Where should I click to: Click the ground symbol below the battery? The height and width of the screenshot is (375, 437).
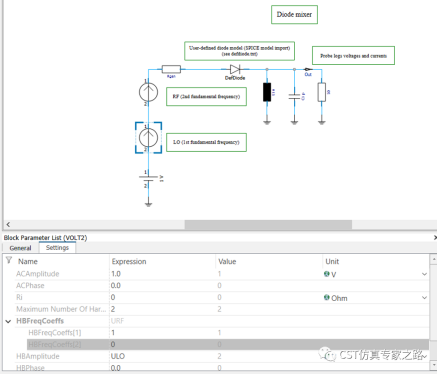[x=149, y=204]
